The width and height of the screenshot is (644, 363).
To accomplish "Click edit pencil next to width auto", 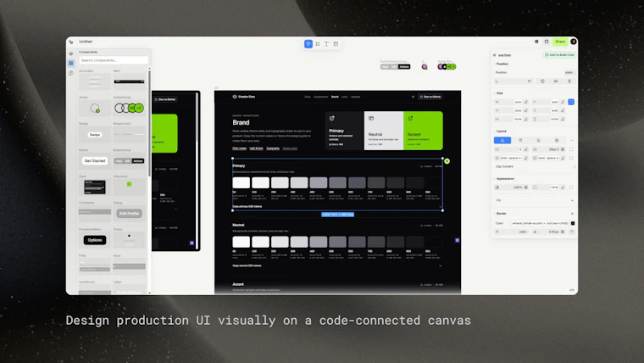I will pyautogui.click(x=526, y=102).
